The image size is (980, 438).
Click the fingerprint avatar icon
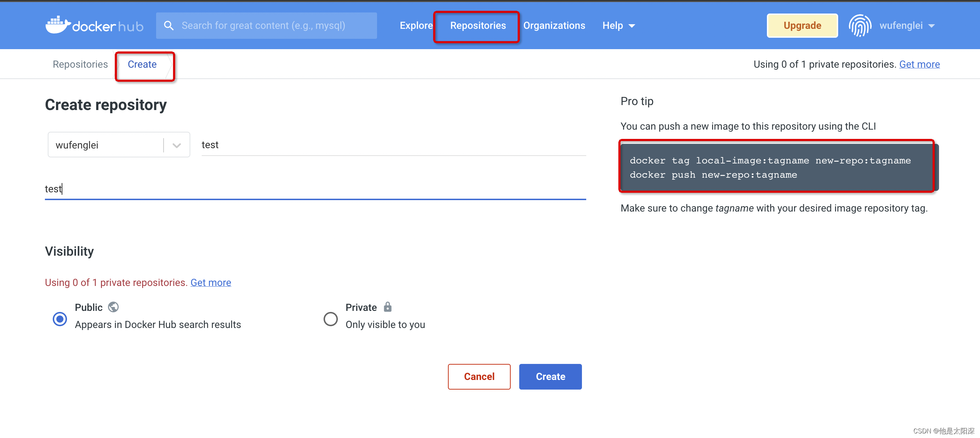tap(860, 26)
